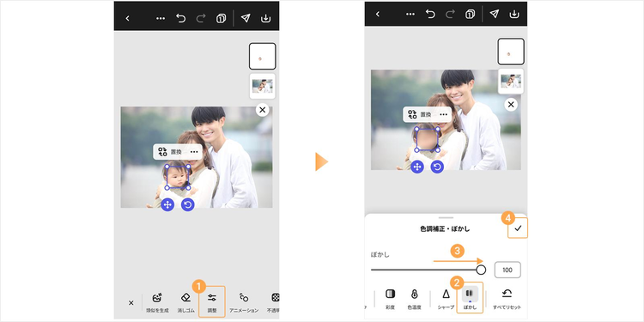
Task: Select the 色温度 color temperature icon
Action: point(414,298)
